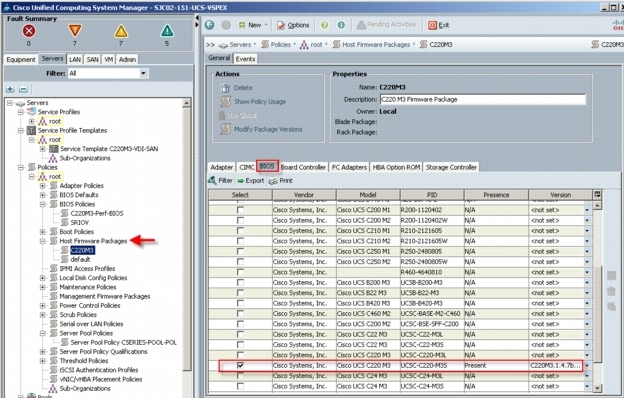Uncheck the UCSC-C220-M3S row checkbox
Viewport: 624px width, 398px height.
[x=240, y=365]
